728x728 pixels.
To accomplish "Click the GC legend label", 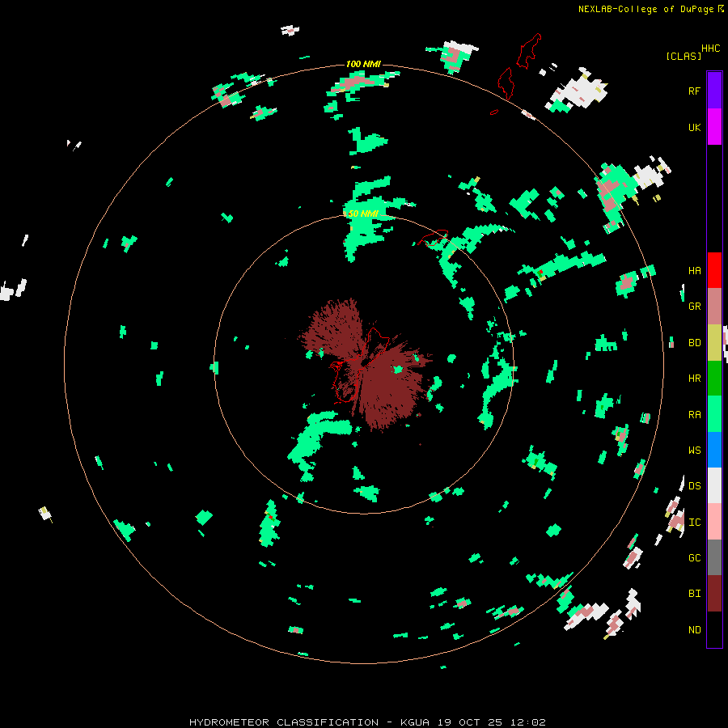I will [x=694, y=557].
